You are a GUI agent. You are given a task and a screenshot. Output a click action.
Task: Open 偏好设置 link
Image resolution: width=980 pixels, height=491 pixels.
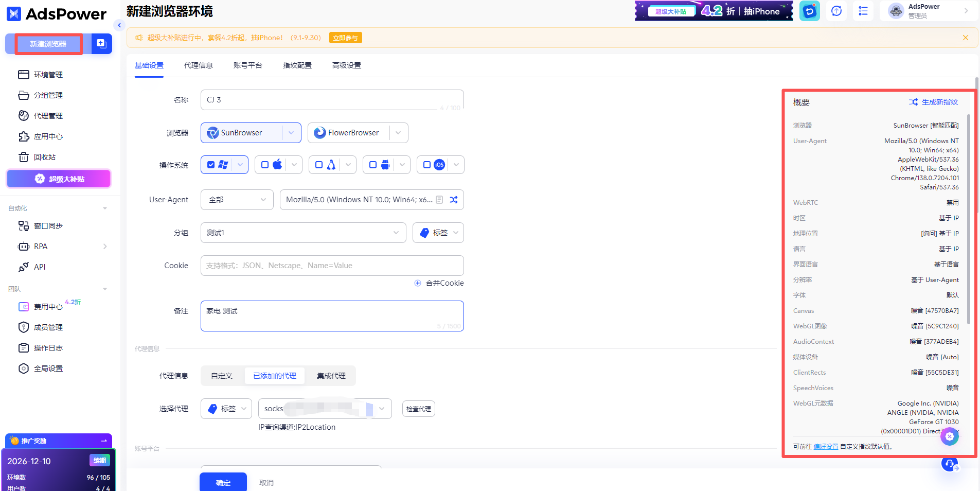pos(826,447)
